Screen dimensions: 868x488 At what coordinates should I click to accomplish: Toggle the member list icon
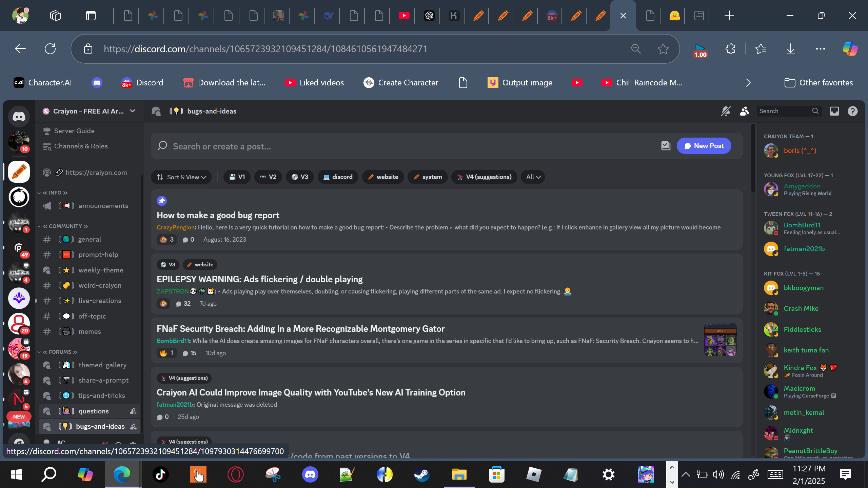click(744, 111)
